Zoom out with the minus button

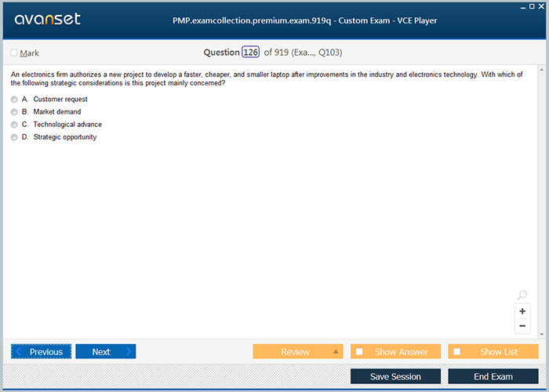522,326
